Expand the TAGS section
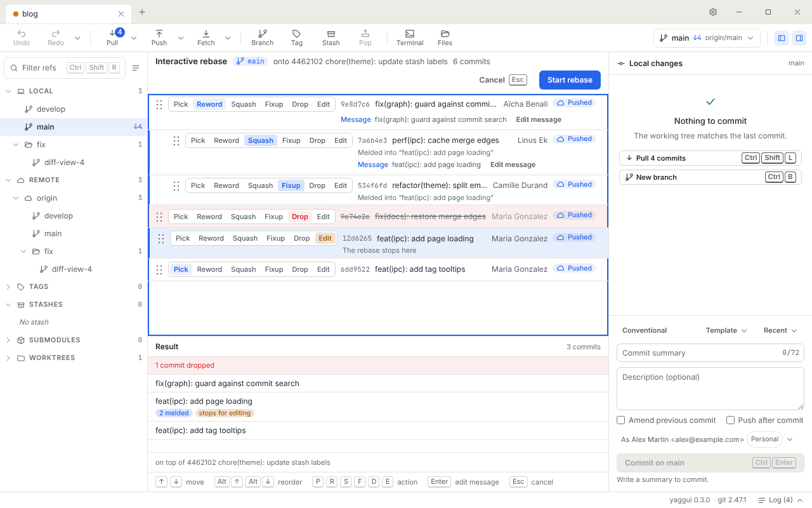812x508 pixels. pyautogui.click(x=8, y=286)
